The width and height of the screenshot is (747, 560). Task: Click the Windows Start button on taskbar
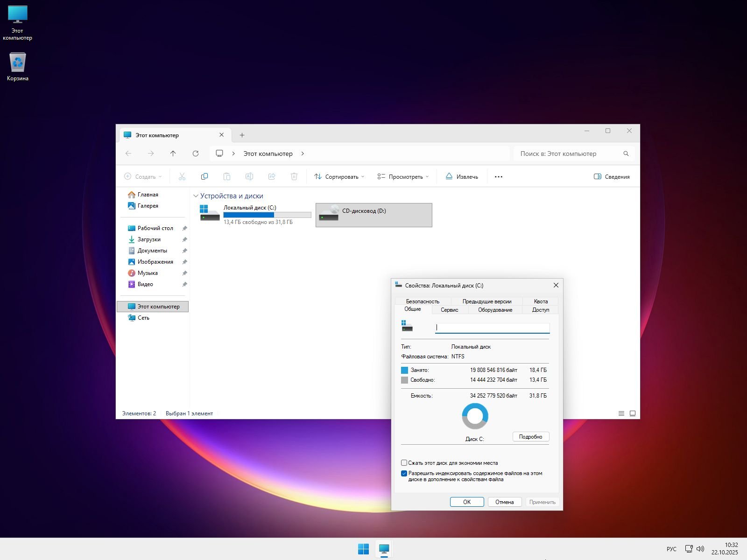click(x=363, y=549)
